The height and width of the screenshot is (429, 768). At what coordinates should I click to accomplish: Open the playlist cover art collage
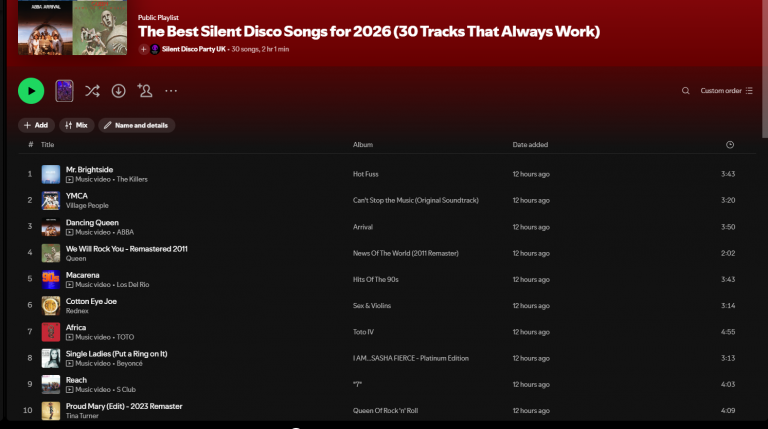(72, 27)
